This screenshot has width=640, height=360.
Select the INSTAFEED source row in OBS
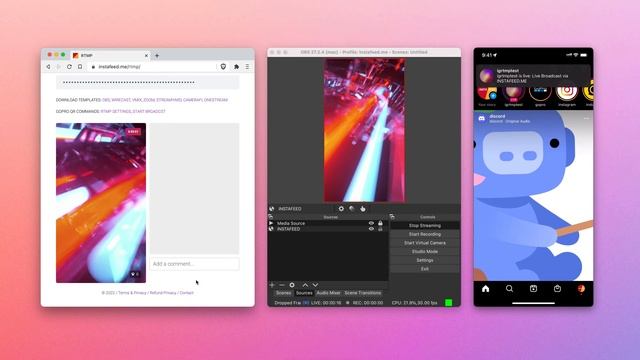[x=328, y=229]
